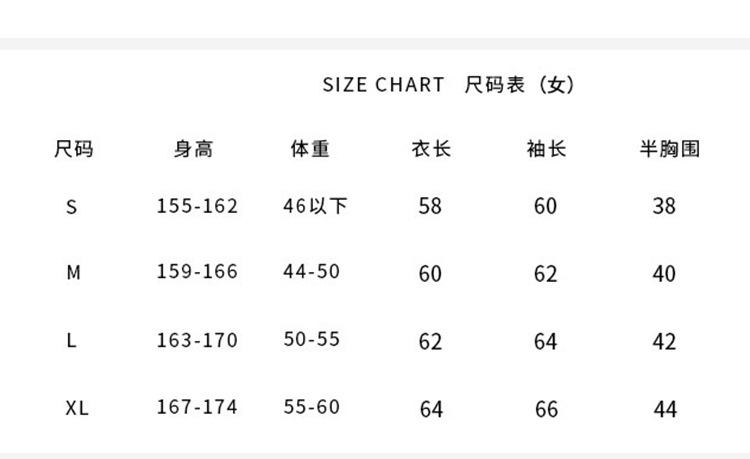750x459 pixels.
Task: Click the L size row label
Action: pyautogui.click(x=71, y=341)
